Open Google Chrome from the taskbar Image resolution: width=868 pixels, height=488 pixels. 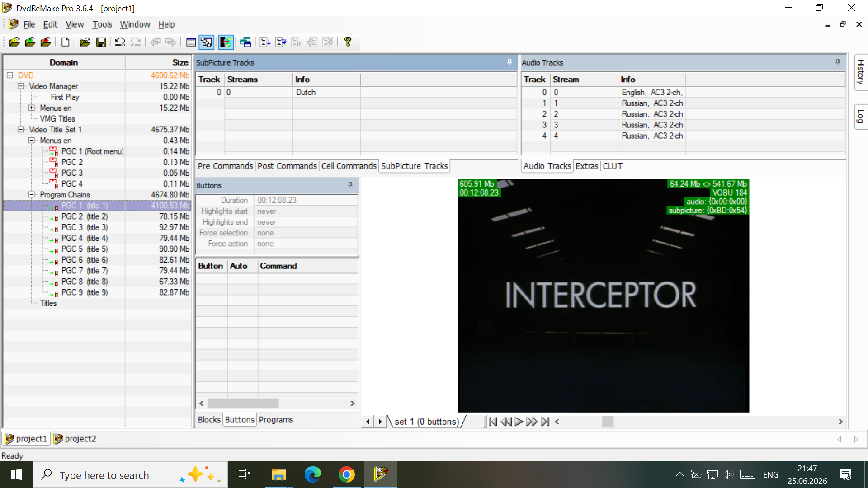(x=346, y=474)
